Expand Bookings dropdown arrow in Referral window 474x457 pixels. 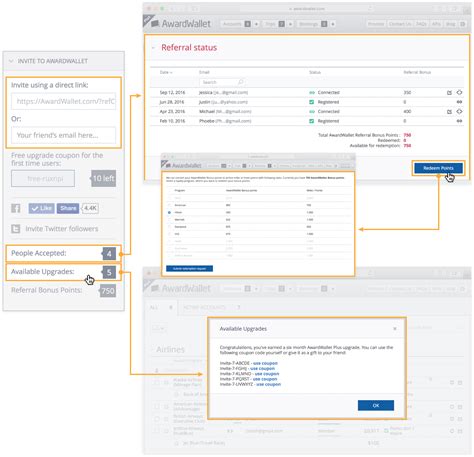pos(333,24)
